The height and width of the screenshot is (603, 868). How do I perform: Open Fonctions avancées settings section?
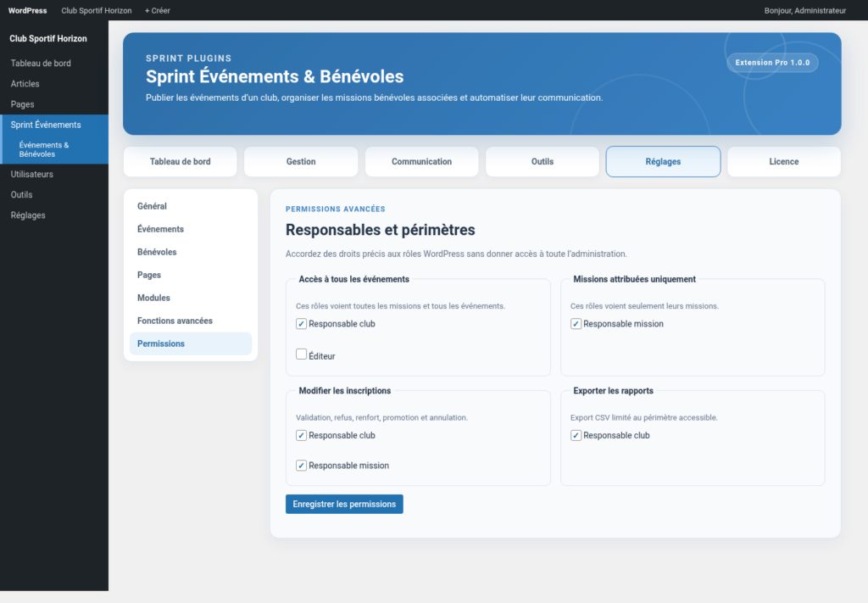[191, 321]
